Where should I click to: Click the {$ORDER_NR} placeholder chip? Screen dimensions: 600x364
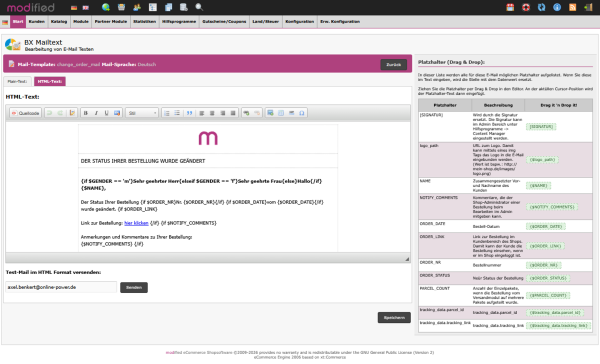tap(543, 265)
